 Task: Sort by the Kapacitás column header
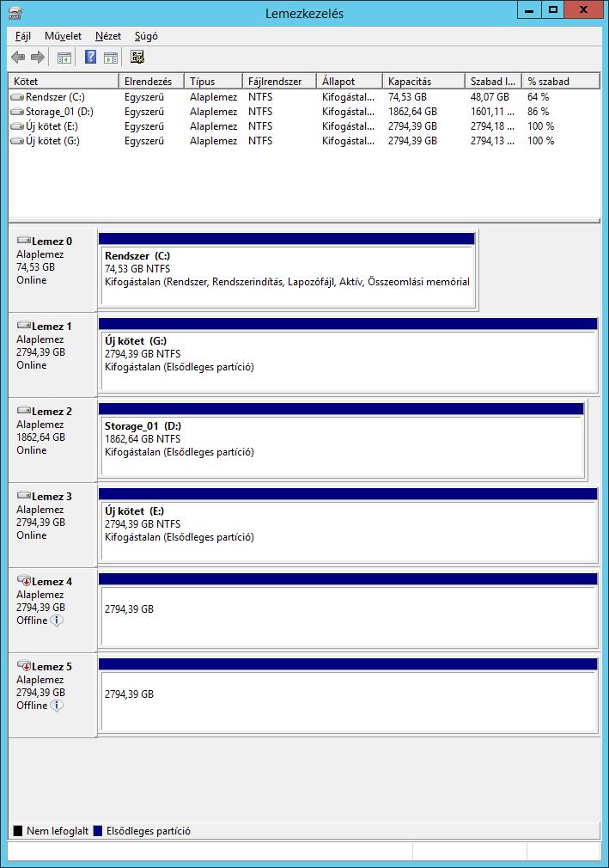point(423,82)
